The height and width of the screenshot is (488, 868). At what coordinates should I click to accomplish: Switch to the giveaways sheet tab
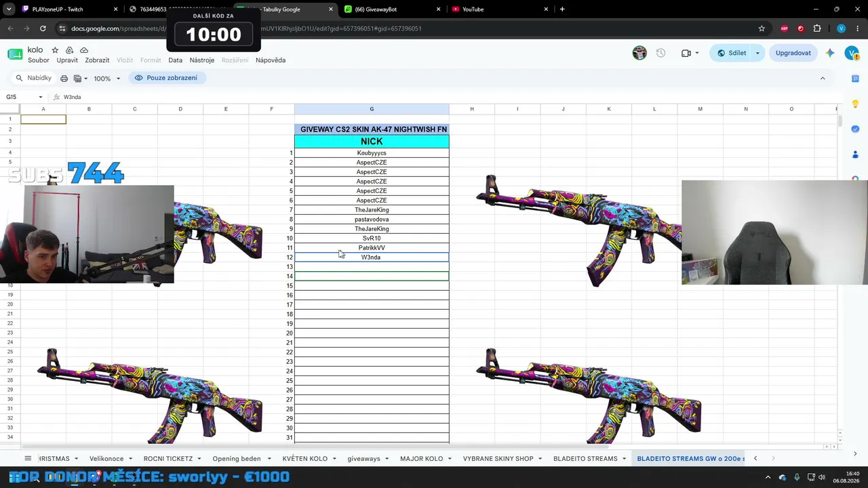364,459
